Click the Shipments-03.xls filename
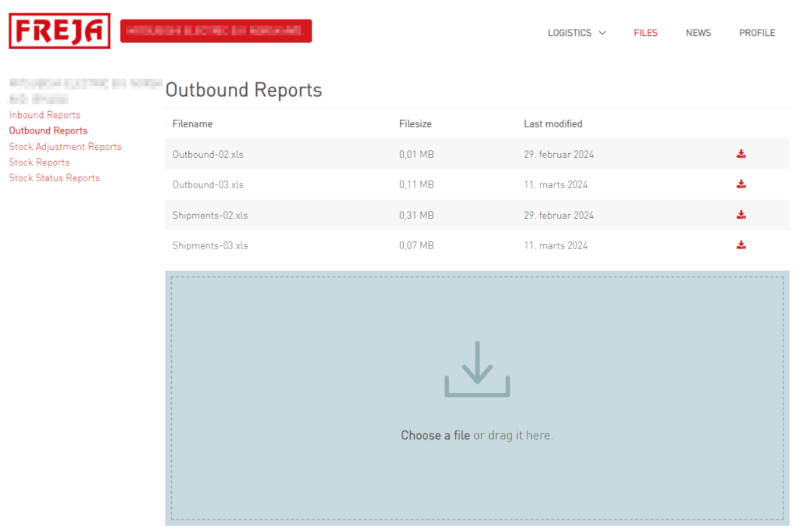 (x=210, y=245)
